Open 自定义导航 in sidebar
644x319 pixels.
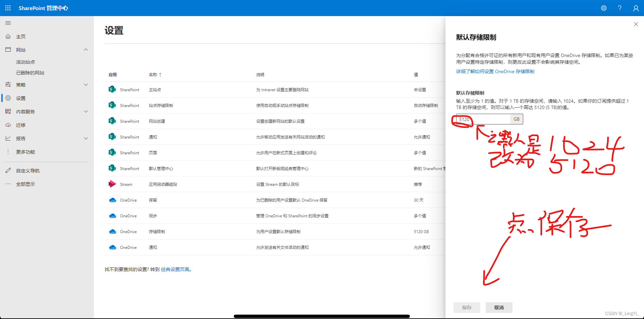[x=28, y=171]
